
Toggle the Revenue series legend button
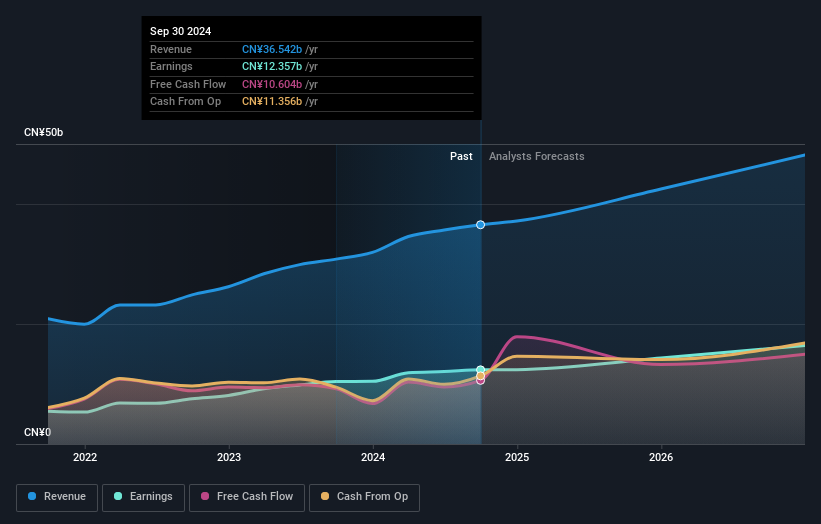point(57,497)
